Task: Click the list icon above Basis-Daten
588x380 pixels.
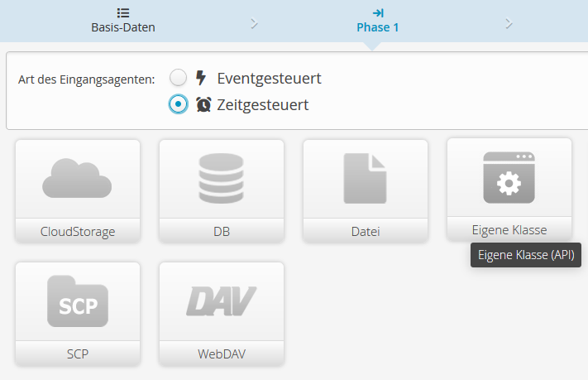Action: [123, 12]
